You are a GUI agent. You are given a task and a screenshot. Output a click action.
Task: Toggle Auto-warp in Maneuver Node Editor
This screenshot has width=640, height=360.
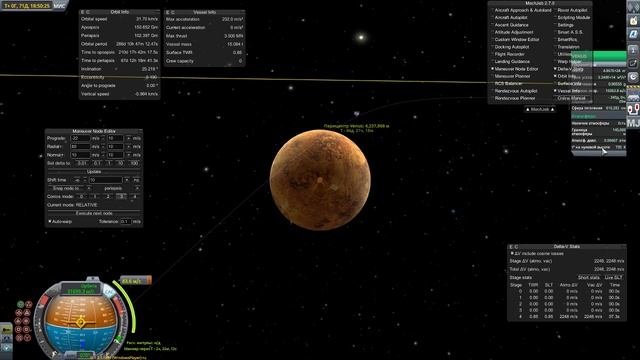(x=50, y=222)
